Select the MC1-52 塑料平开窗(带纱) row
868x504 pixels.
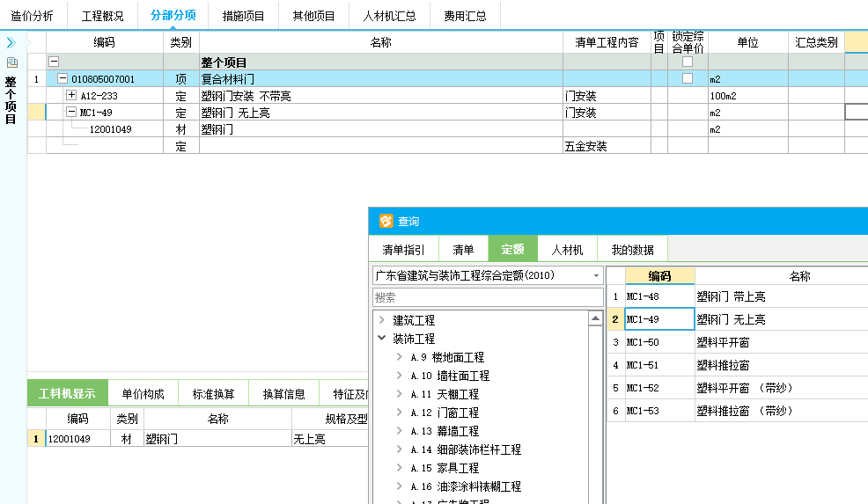(x=738, y=388)
